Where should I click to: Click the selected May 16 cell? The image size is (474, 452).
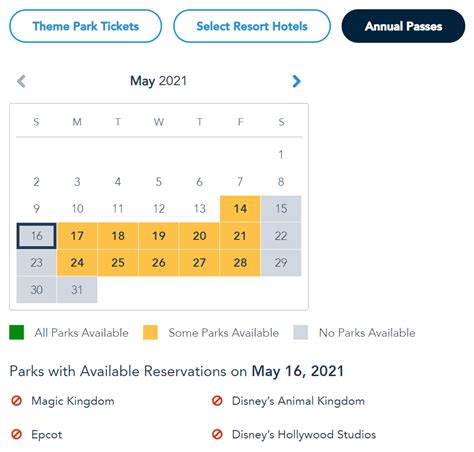pyautogui.click(x=36, y=236)
